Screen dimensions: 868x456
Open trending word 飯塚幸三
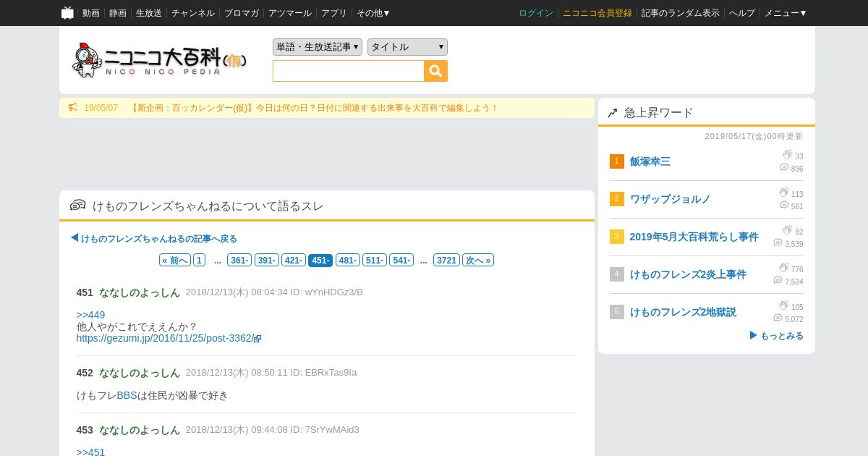(650, 161)
